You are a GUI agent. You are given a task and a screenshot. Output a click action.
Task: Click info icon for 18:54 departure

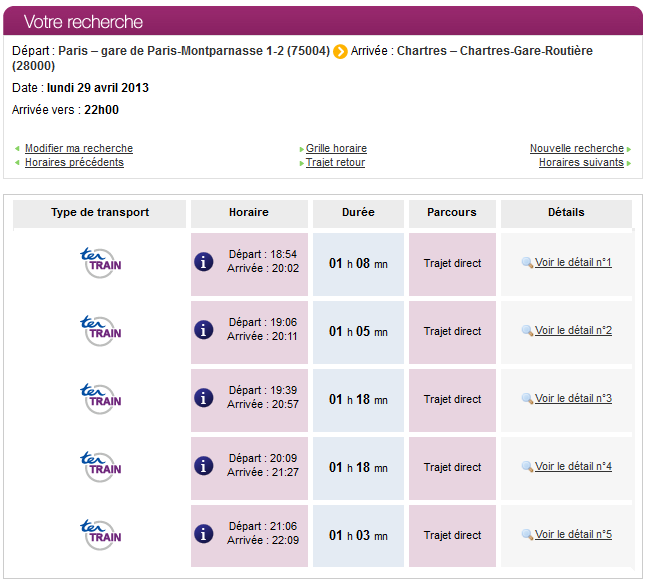coord(204,262)
